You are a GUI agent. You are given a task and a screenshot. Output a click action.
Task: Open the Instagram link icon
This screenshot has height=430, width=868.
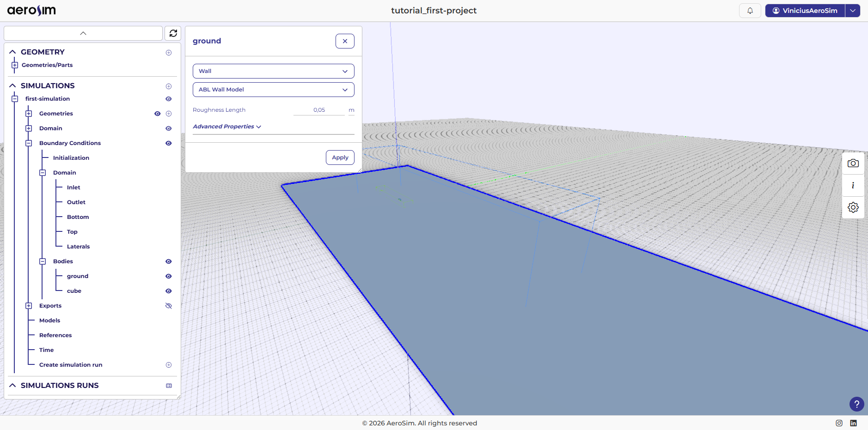tap(839, 423)
